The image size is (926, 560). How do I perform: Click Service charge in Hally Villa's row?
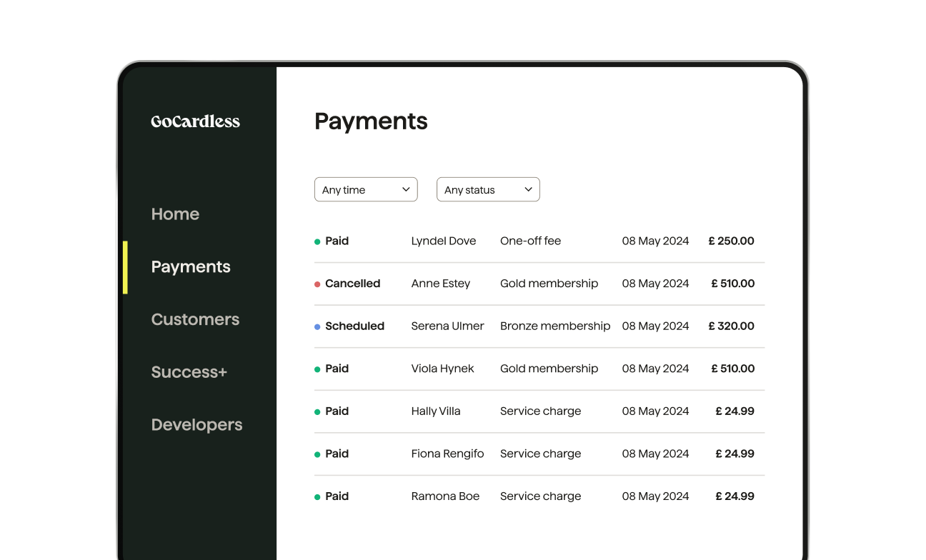tap(541, 411)
